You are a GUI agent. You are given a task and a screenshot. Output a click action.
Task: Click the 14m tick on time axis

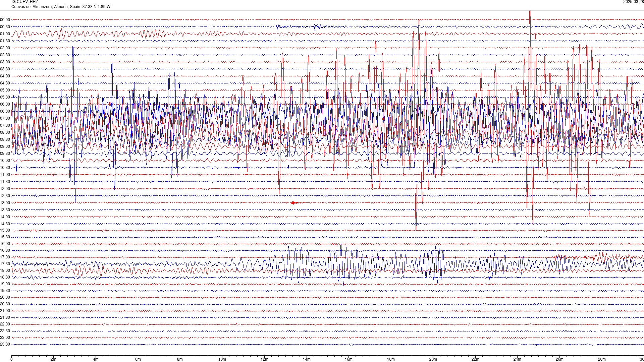point(307,359)
